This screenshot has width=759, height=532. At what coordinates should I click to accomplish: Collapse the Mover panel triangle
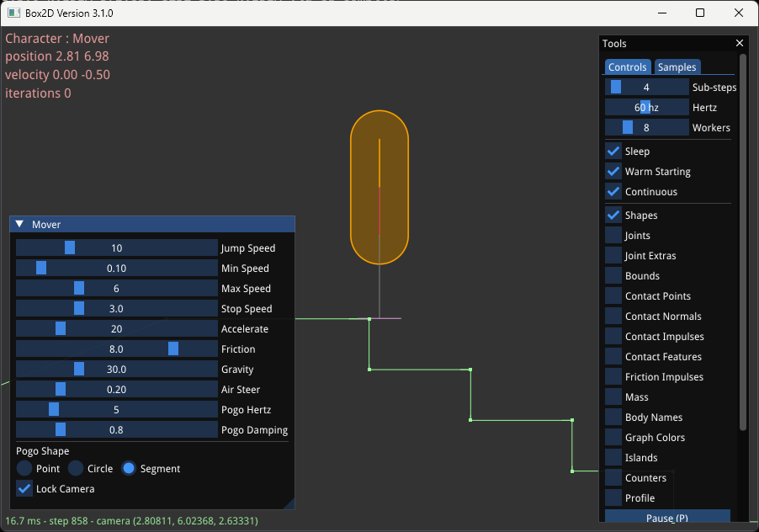pos(19,225)
